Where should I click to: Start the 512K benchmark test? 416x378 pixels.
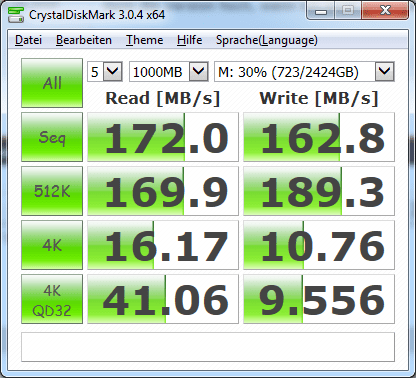click(52, 191)
